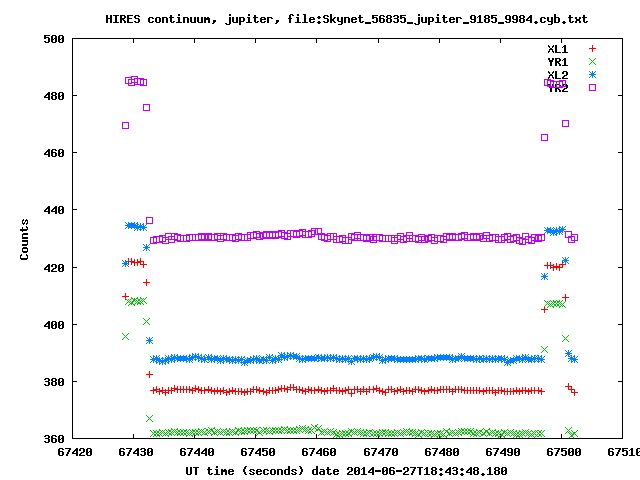Click the y-axis tick label 440

coord(54,210)
